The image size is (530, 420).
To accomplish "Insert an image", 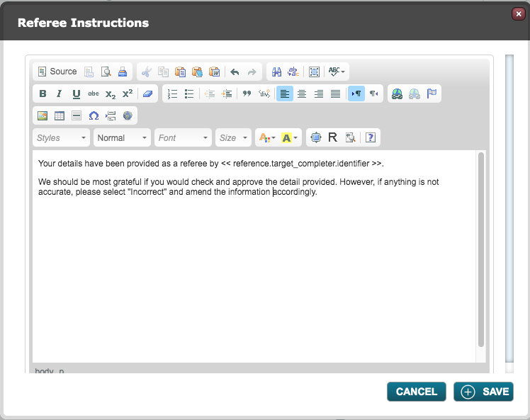I will pyautogui.click(x=43, y=116).
